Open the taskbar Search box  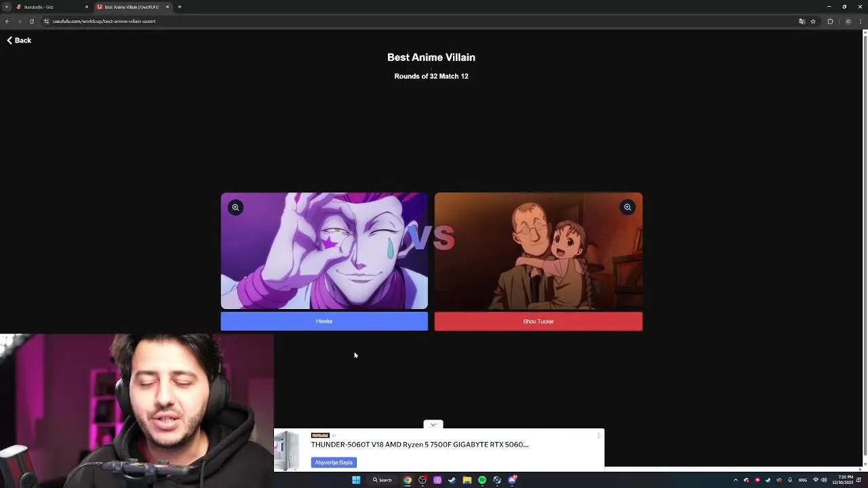382,480
